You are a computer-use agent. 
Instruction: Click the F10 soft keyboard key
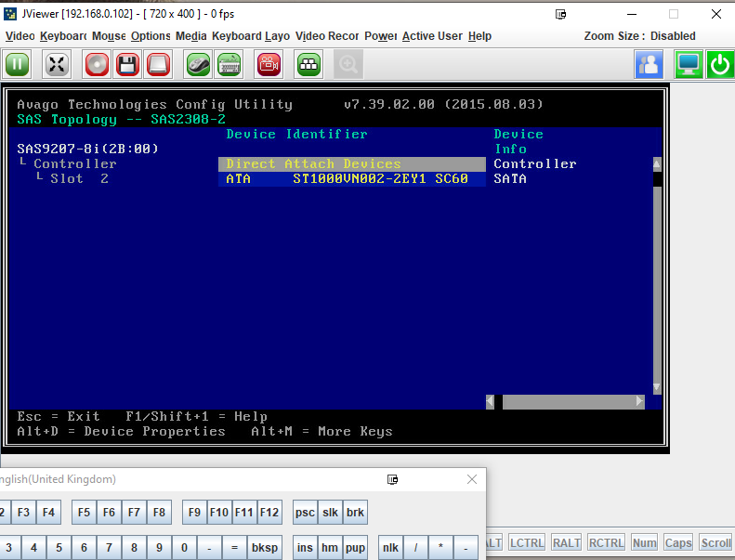(219, 513)
